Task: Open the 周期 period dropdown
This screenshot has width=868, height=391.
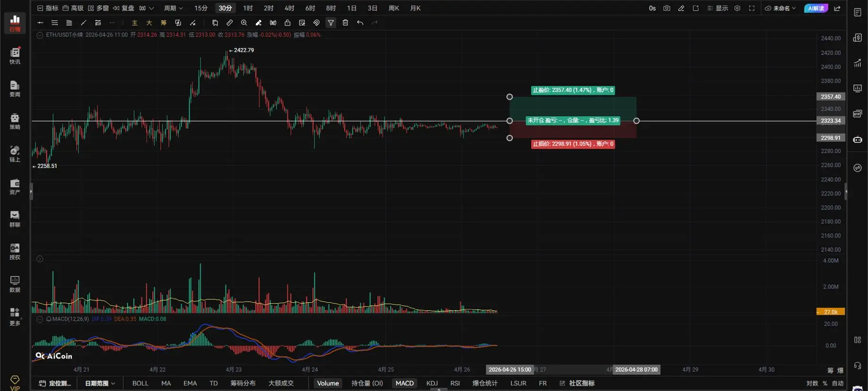Action: point(173,8)
